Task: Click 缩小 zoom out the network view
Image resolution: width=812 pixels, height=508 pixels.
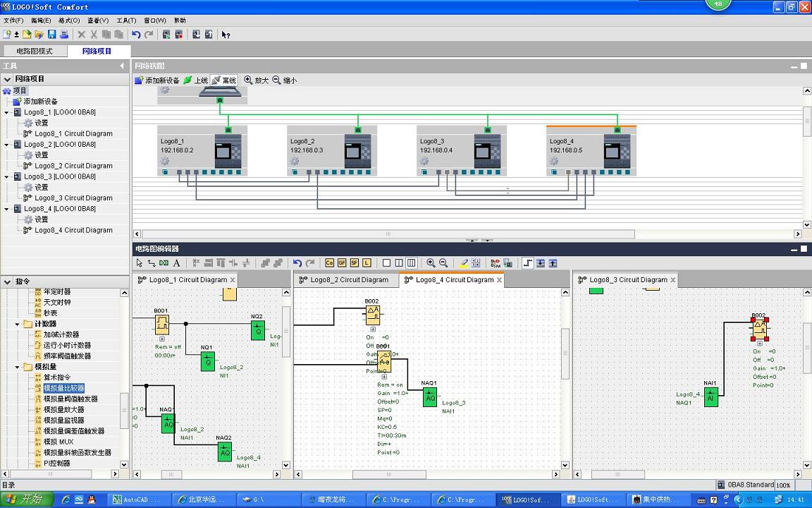Action: coord(285,80)
